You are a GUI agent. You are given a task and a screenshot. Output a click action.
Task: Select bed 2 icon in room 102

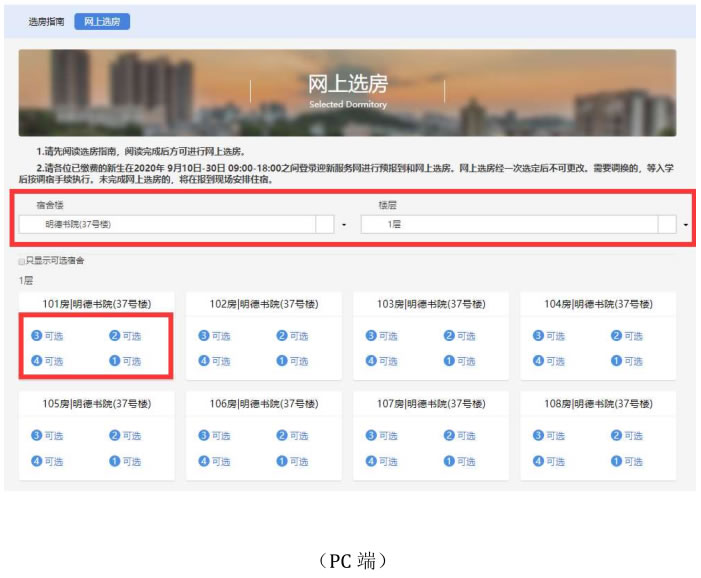click(282, 336)
